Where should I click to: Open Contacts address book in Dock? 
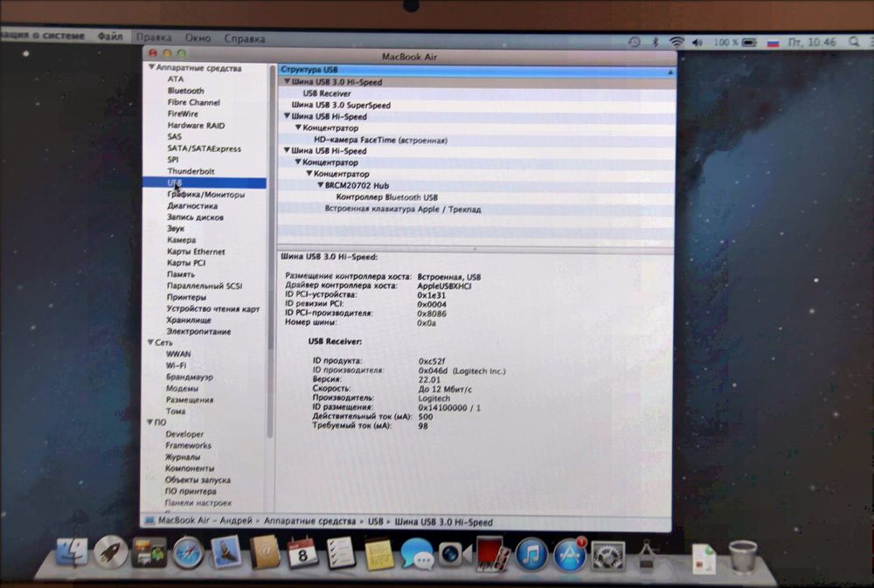coord(265,553)
